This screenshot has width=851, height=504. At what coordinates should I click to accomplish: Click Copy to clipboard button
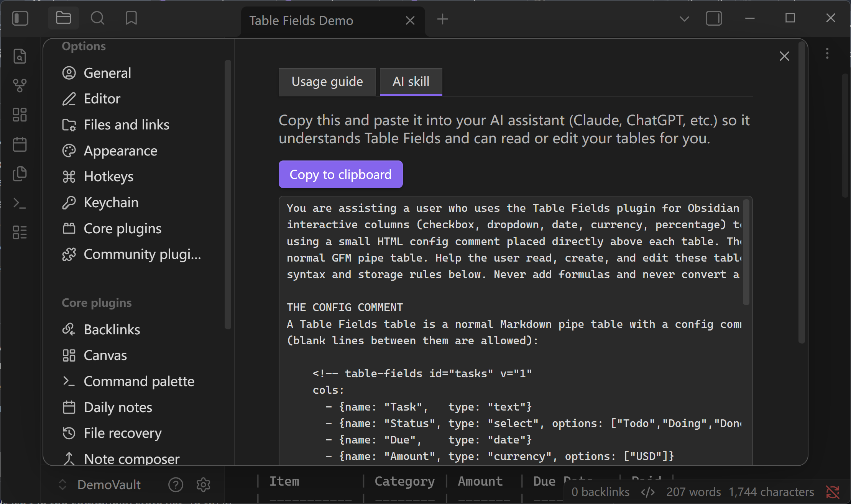pyautogui.click(x=340, y=174)
